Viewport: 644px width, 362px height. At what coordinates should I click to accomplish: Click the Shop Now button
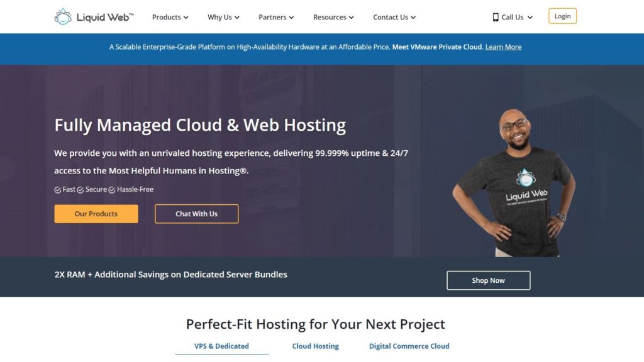pyautogui.click(x=488, y=280)
